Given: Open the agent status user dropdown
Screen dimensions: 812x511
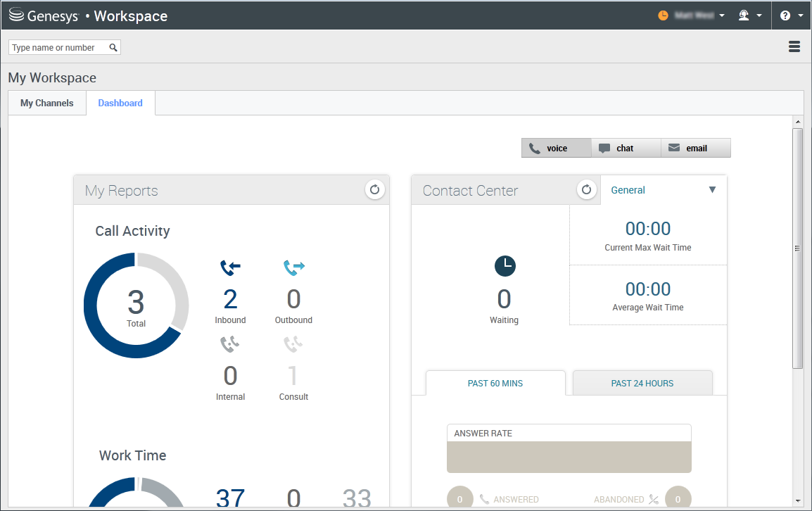Looking at the screenshot, I should 692,15.
